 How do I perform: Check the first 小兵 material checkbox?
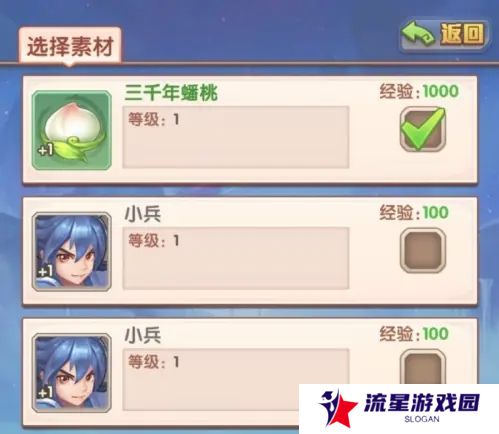tap(423, 251)
